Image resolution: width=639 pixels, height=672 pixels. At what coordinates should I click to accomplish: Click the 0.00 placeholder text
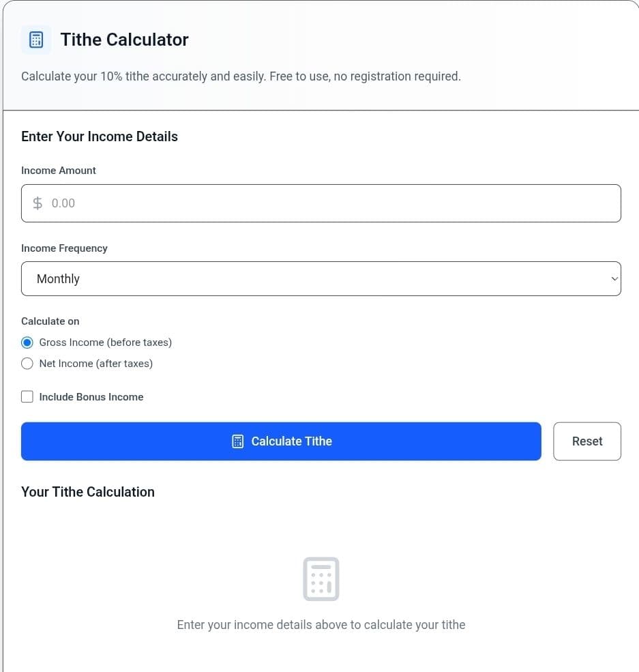coord(63,203)
